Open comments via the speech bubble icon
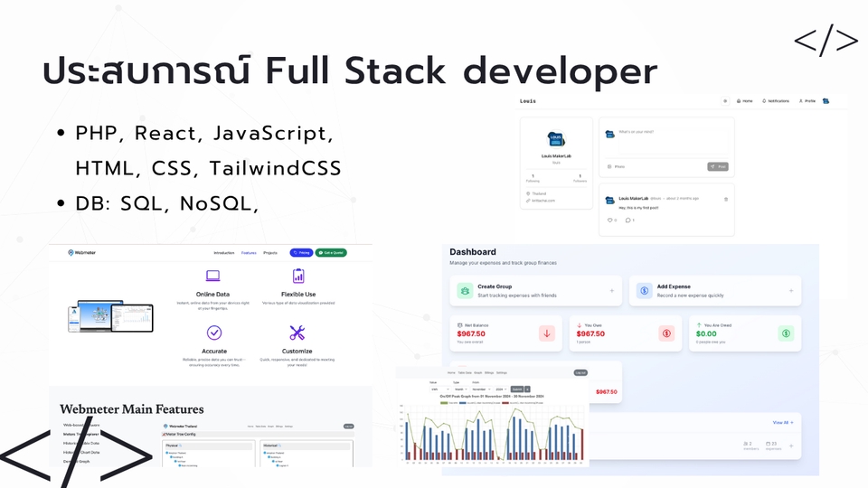 pyautogui.click(x=628, y=220)
